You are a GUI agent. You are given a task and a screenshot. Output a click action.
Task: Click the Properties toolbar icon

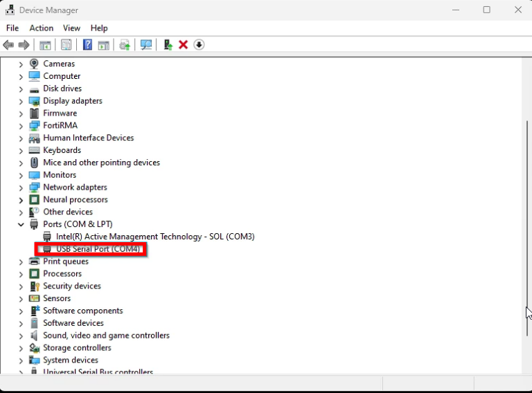(x=66, y=45)
